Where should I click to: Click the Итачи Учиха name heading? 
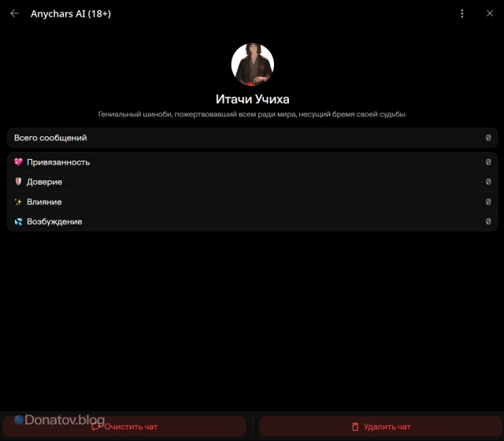point(252,99)
